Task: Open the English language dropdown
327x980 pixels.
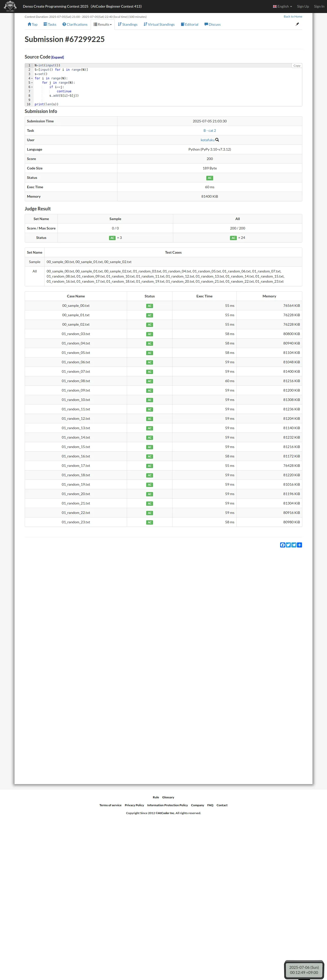Action: tap(282, 6)
